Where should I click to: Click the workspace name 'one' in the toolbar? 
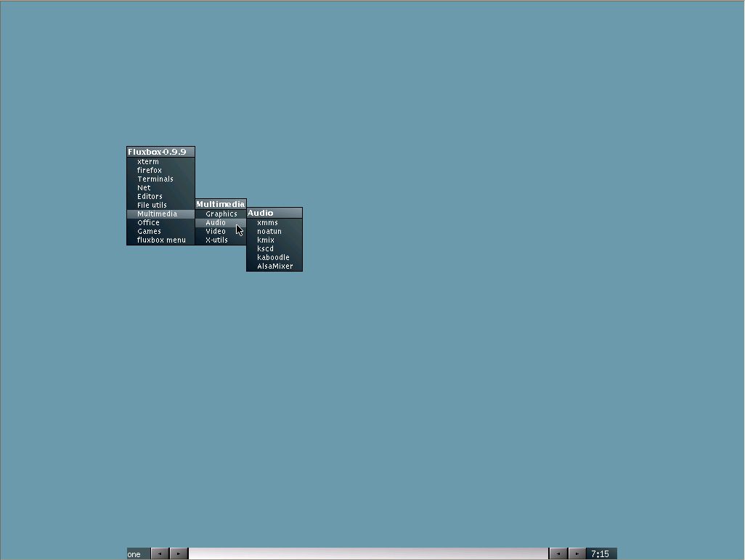click(x=138, y=553)
